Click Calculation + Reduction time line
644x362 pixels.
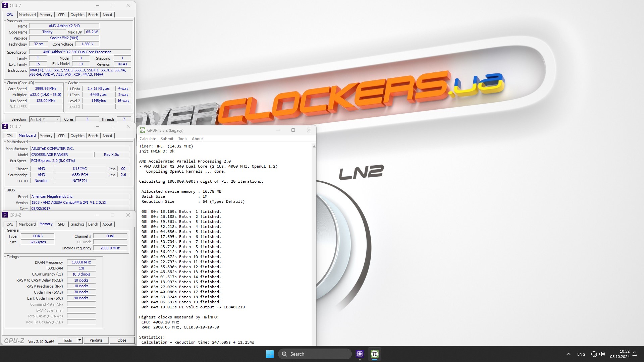click(198, 342)
